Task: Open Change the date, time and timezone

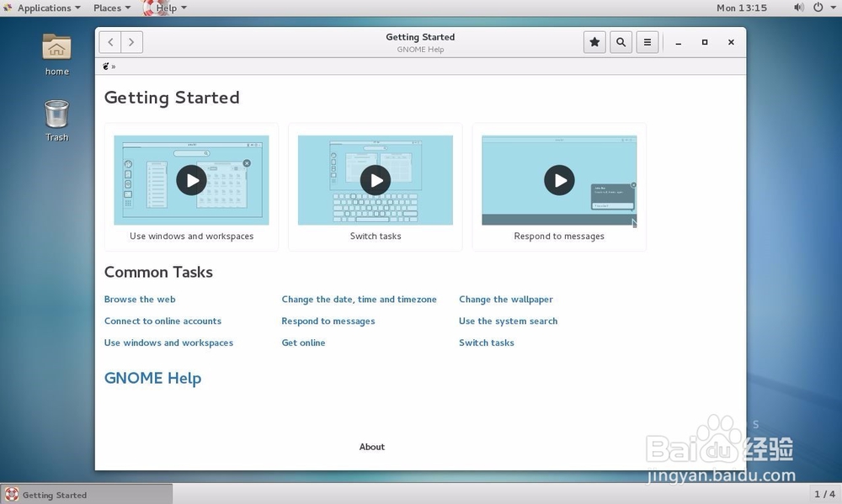Action: pos(360,300)
